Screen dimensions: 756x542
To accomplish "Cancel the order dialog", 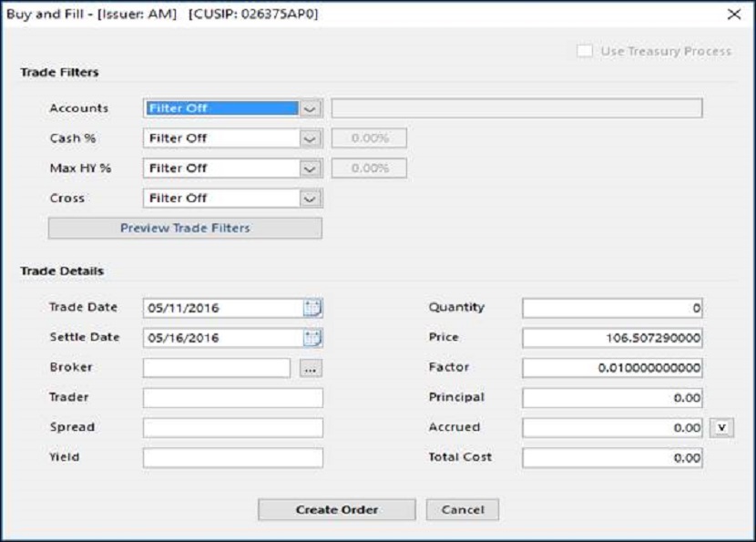I will [463, 510].
